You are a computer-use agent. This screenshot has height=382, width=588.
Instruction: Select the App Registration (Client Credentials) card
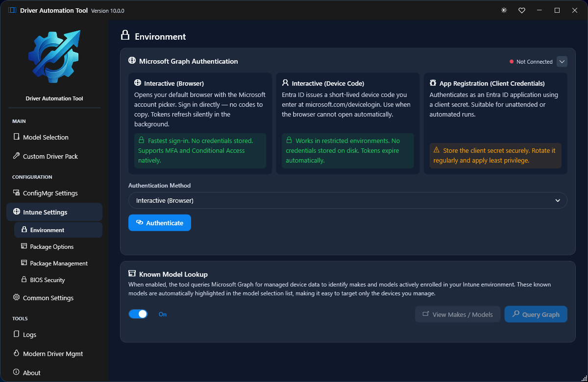pos(495,123)
